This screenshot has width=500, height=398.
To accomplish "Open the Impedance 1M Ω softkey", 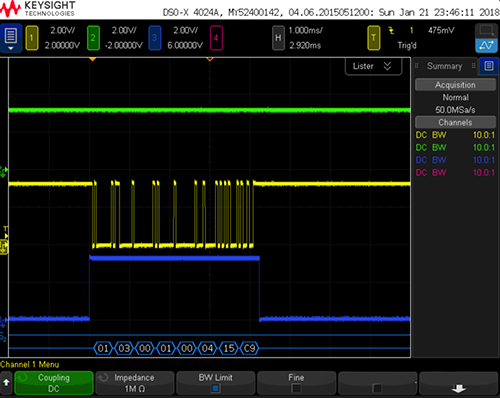I will pyautogui.click(x=134, y=383).
